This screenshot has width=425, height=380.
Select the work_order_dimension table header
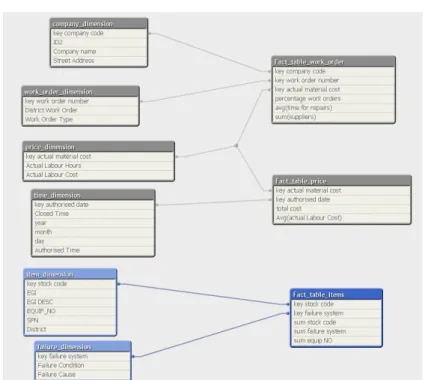point(80,92)
